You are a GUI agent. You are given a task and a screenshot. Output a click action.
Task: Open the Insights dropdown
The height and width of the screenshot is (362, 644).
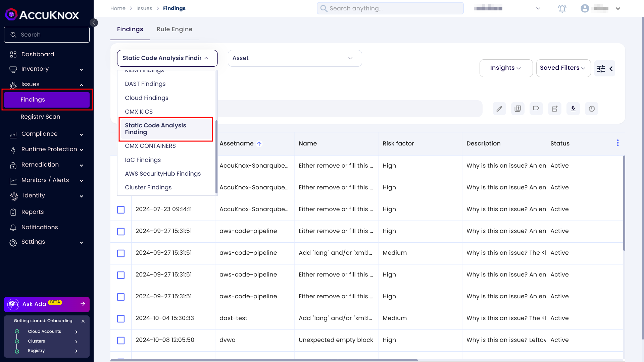(506, 68)
